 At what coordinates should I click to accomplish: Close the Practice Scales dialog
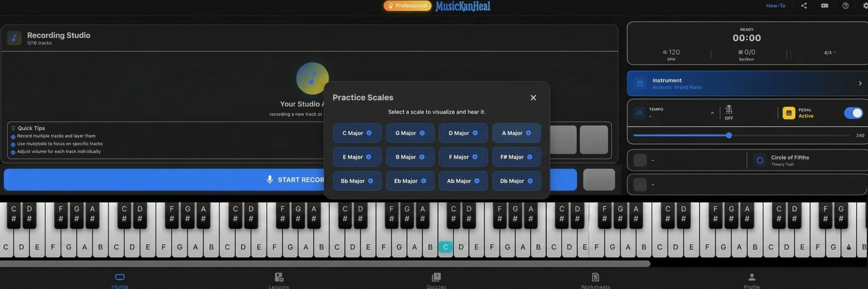533,98
